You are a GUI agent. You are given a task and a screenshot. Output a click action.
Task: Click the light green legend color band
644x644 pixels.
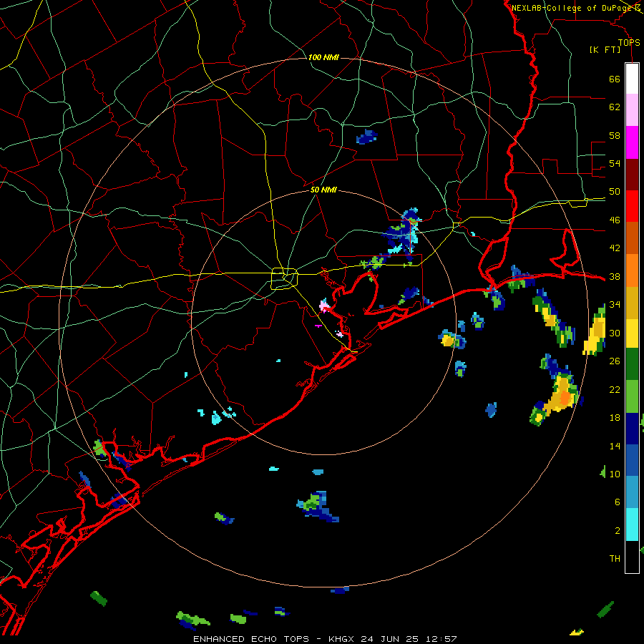[x=632, y=396]
